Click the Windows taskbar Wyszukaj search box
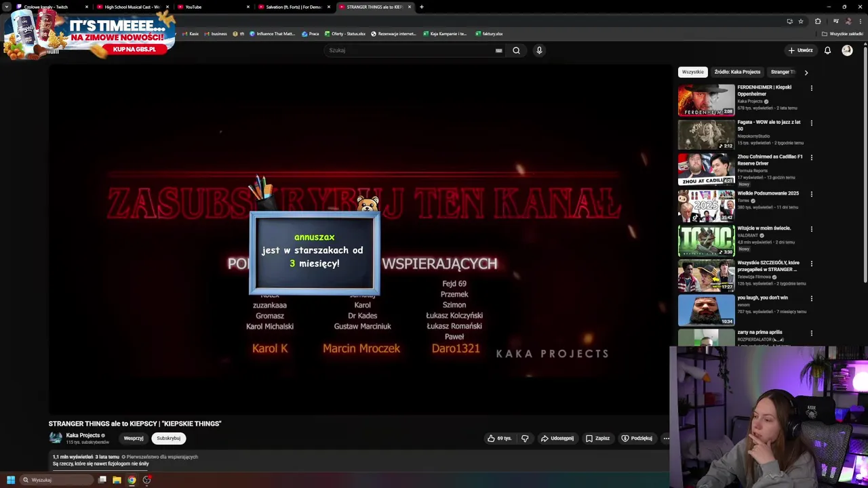The width and height of the screenshot is (868, 488). (56, 480)
